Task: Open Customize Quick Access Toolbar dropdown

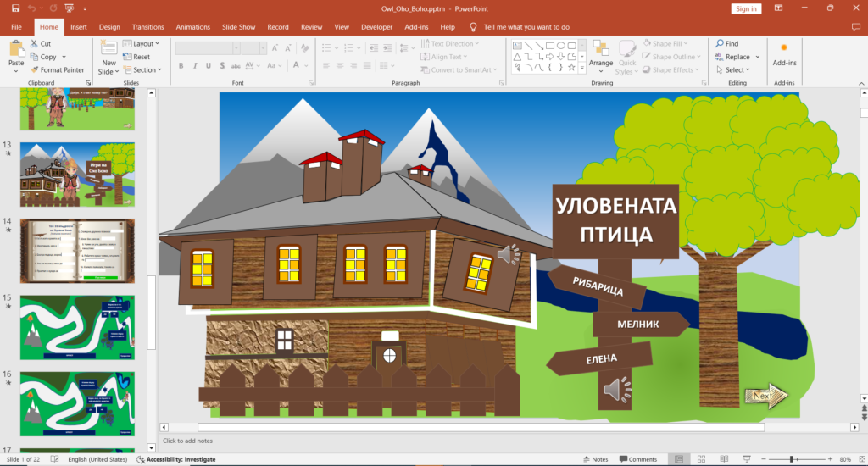Action: tap(85, 8)
